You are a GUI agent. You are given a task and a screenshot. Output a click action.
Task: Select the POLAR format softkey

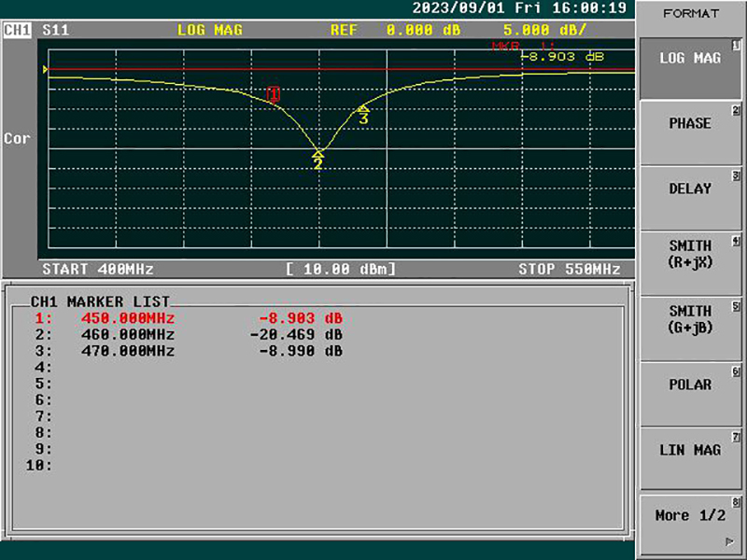point(690,394)
